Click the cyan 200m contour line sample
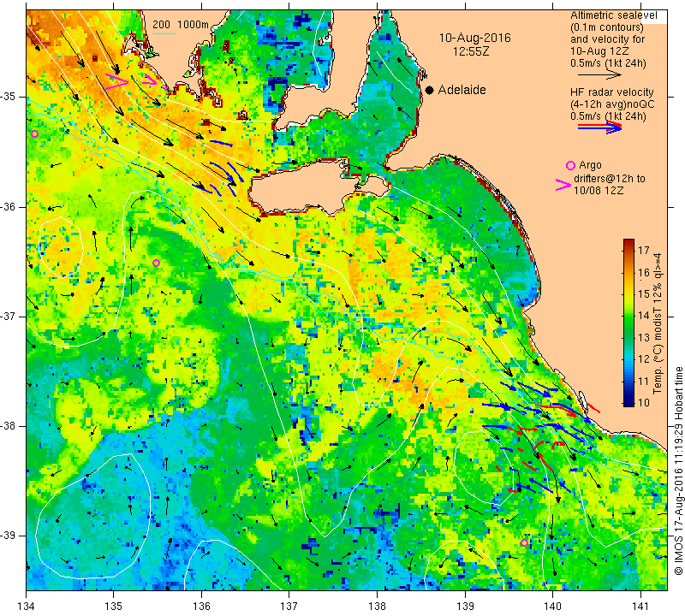Viewport: 685px width, 616px height. click(164, 33)
